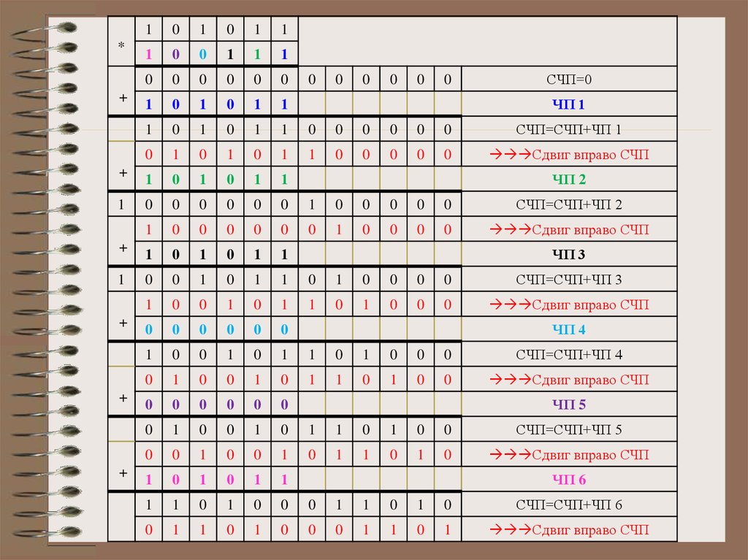Click the green ЧП 2 label
This screenshot has height=560, width=748.
(x=568, y=180)
